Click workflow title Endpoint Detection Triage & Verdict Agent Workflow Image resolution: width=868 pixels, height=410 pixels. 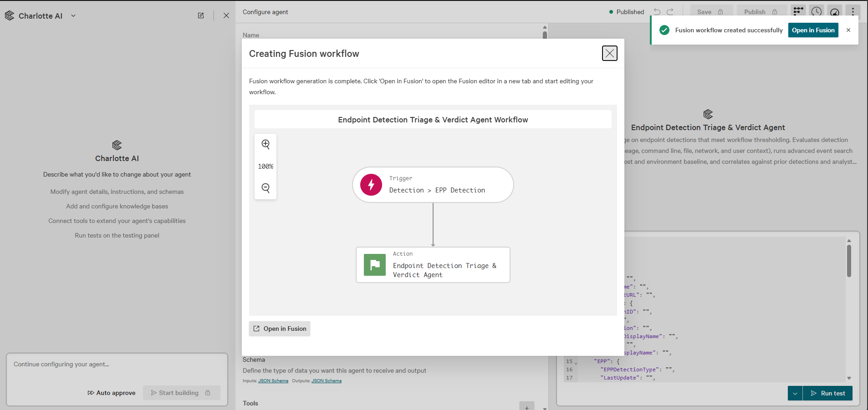(433, 120)
